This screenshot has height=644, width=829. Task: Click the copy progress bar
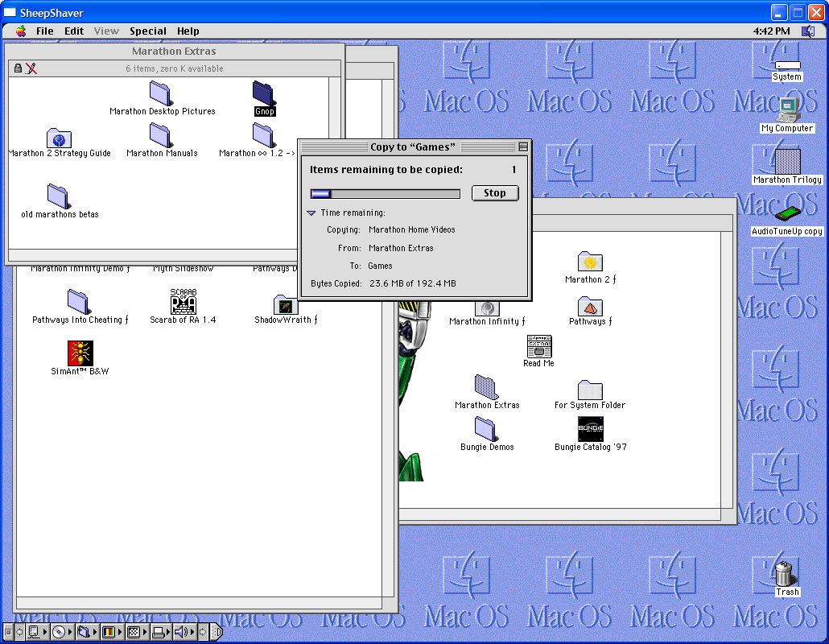385,193
